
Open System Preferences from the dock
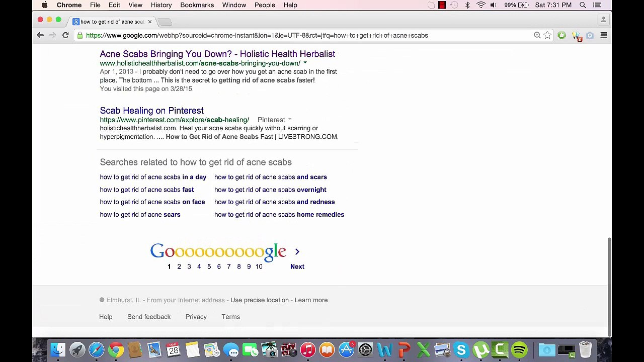[366, 350]
